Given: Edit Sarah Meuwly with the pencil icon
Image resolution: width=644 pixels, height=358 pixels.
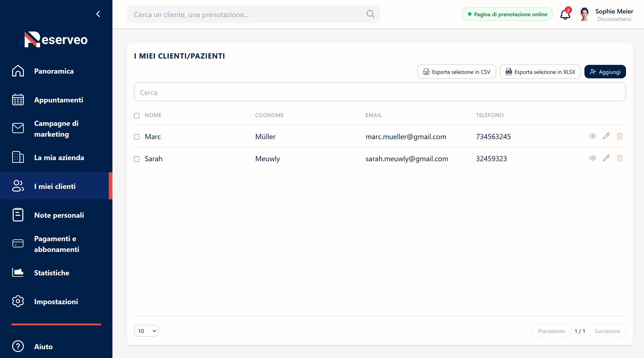Looking at the screenshot, I should tap(606, 158).
